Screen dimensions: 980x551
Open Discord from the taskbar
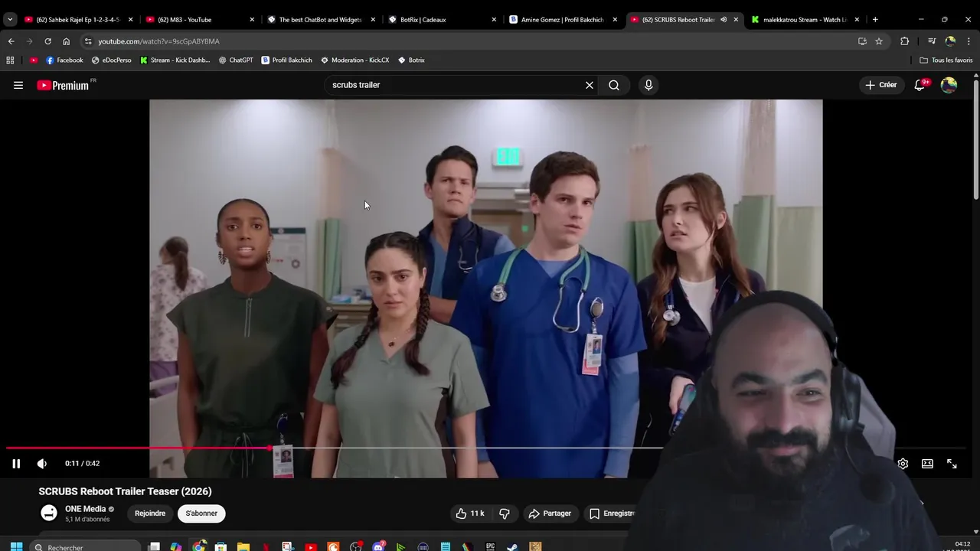[x=378, y=546]
